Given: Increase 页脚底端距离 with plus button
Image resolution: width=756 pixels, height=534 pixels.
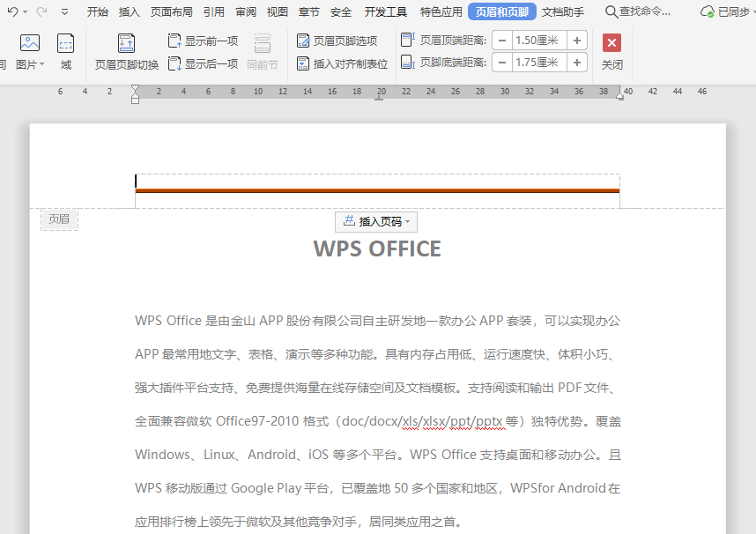Looking at the screenshot, I should coord(576,63).
